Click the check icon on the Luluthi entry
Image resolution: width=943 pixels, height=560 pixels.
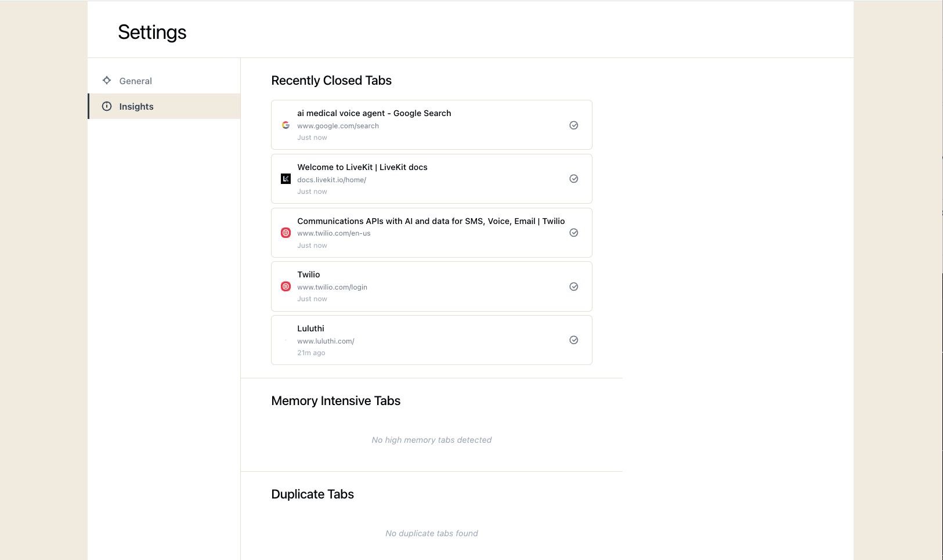[x=574, y=339]
